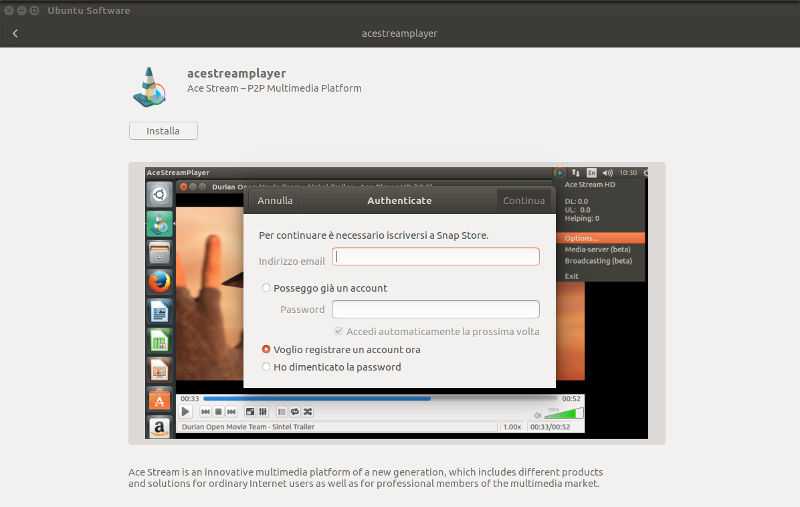Toggle the shuffle random icon
Screen dimensions: 800x507
click(308, 412)
